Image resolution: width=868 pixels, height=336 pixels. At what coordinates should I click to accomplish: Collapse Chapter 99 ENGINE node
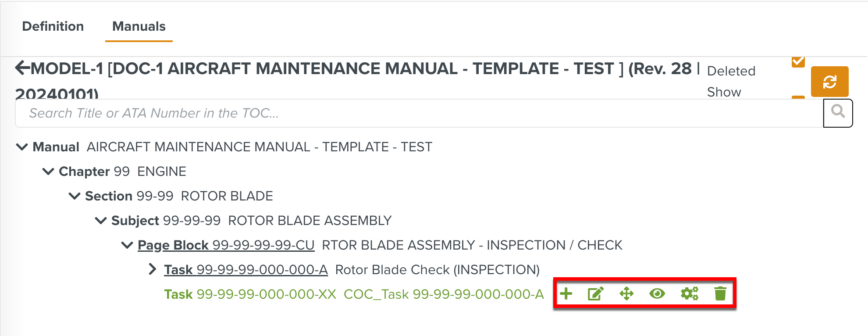[48, 172]
